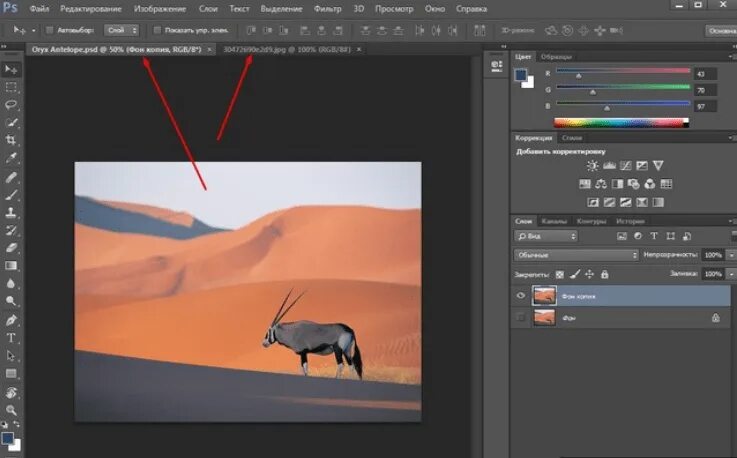The height and width of the screenshot is (458, 737).
Task: Add a Channel Mixer adjustment
Action: 650,184
